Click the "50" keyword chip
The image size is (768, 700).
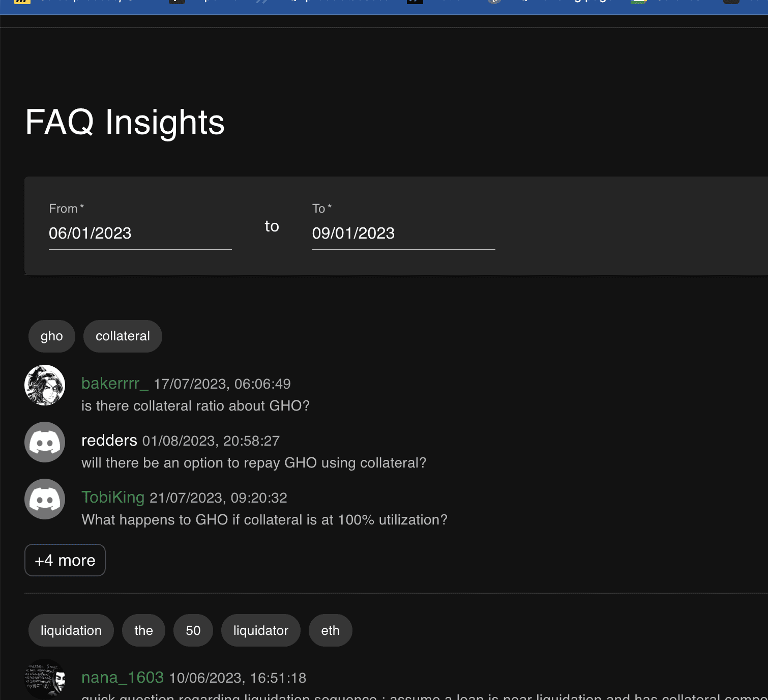click(x=193, y=630)
